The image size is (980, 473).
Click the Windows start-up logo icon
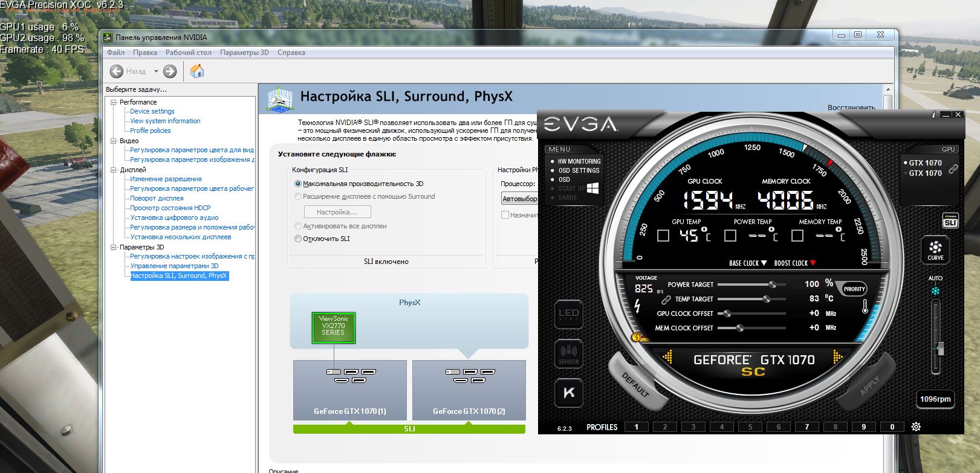coord(592,188)
